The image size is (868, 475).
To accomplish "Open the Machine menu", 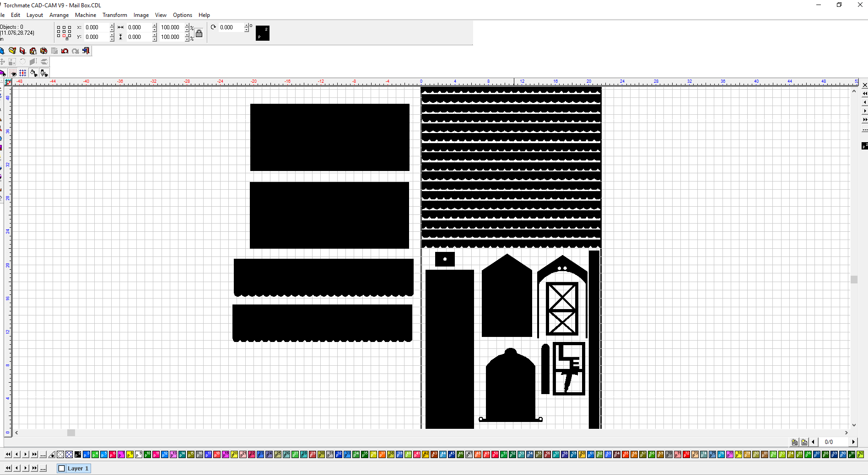I will point(85,15).
